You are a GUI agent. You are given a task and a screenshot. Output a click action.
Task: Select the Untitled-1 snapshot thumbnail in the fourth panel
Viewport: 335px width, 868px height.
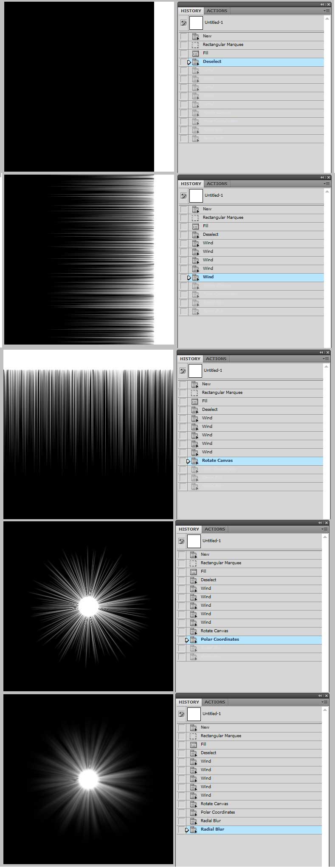pyautogui.click(x=194, y=541)
